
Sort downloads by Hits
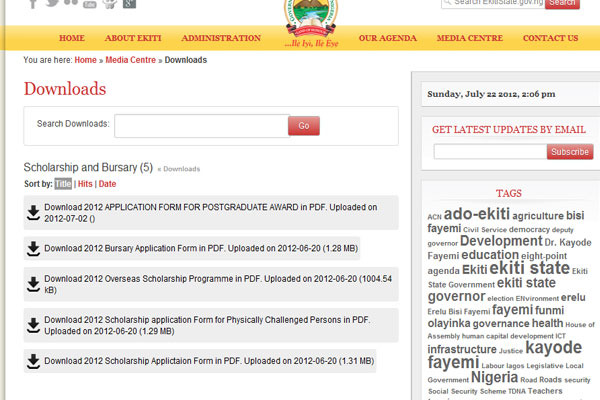[85, 184]
